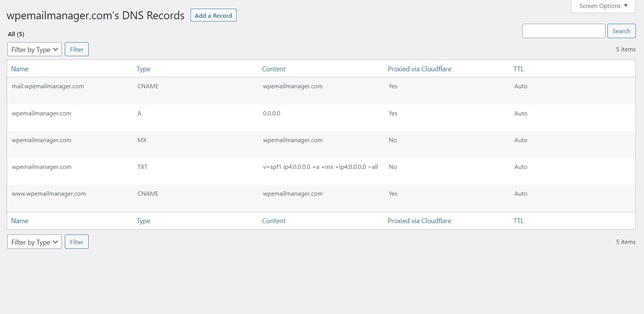Viewport: 644px width, 314px height.
Task: Select the wpemailmanager.com name in the TXT record row
Action: coord(41,167)
